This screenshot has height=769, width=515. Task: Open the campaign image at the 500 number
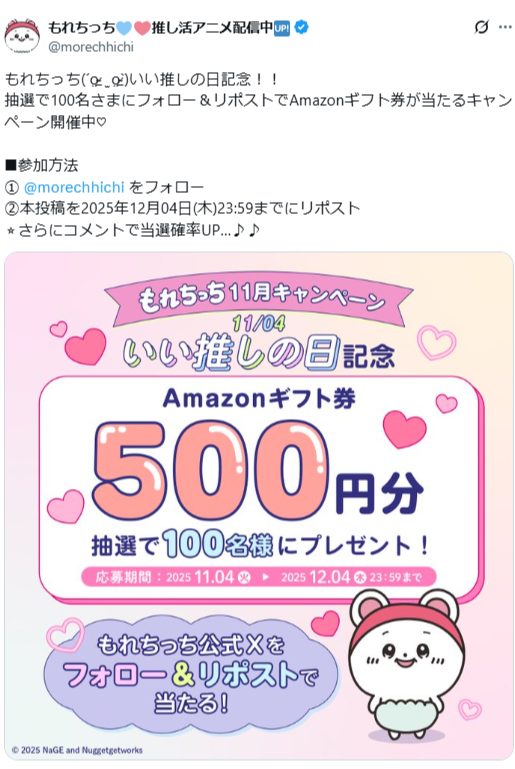210,470
